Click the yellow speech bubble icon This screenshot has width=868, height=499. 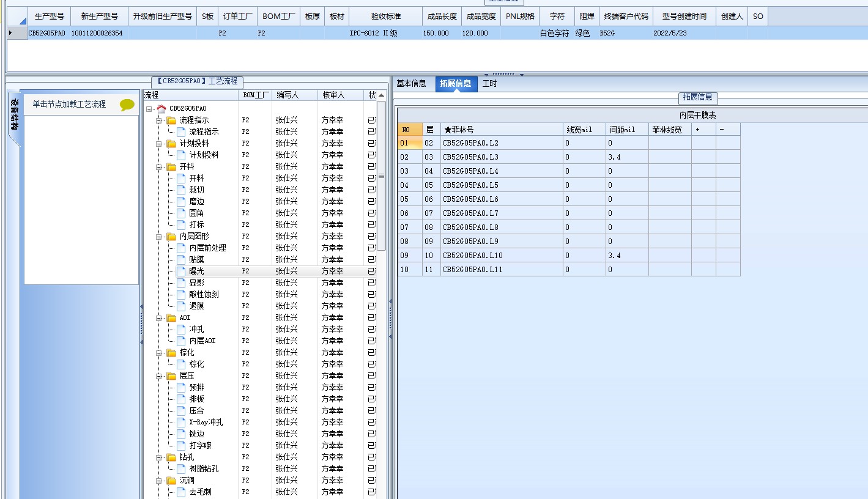[x=127, y=105]
